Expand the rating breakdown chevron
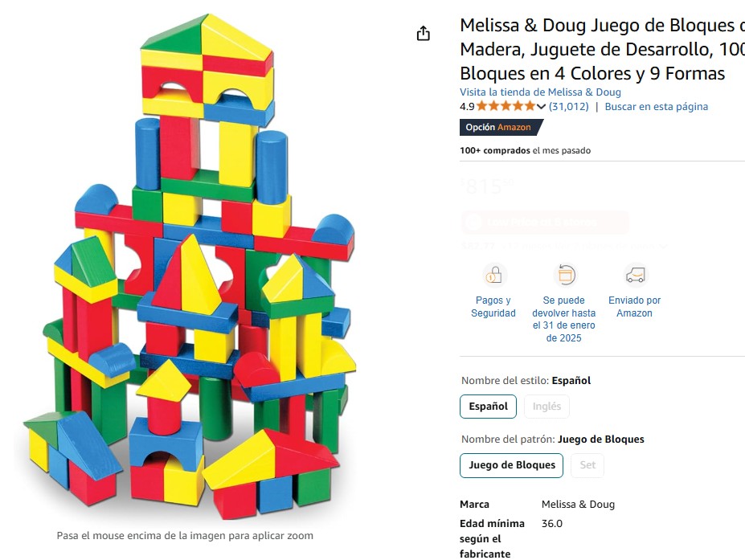Screen dimensions: 745x560 click(x=541, y=107)
